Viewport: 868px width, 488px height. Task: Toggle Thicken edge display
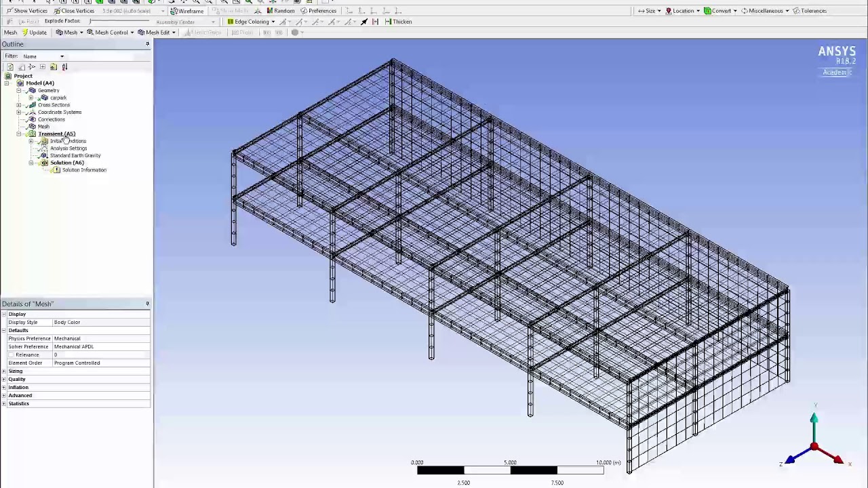coord(397,22)
